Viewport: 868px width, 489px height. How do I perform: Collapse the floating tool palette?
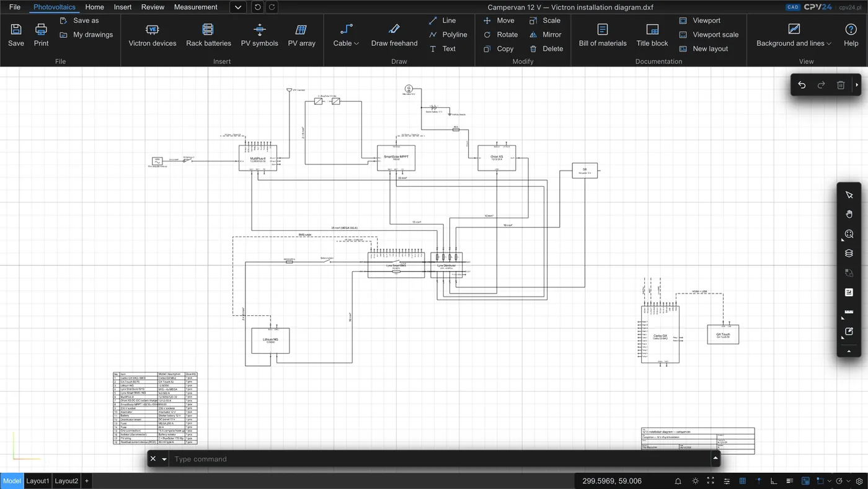click(x=849, y=351)
